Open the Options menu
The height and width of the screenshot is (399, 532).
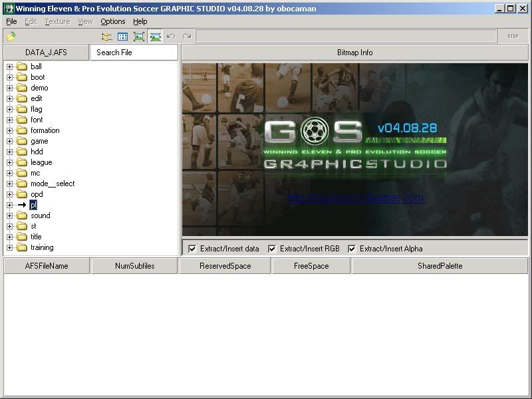[113, 21]
